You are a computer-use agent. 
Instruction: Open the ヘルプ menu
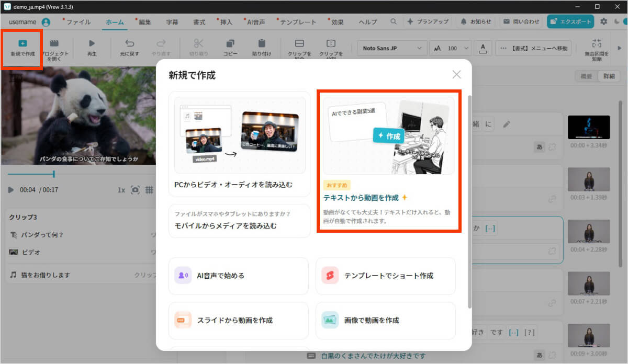click(x=368, y=22)
